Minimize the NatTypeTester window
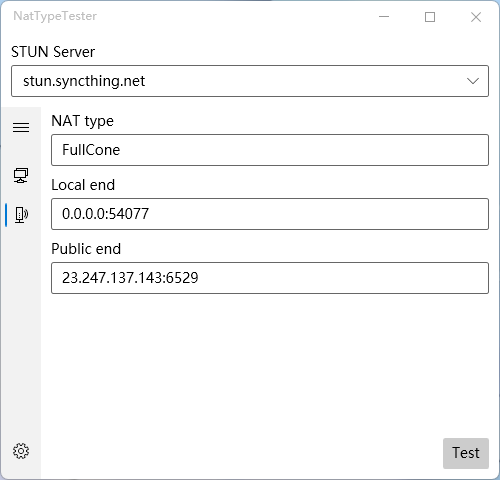Image resolution: width=500 pixels, height=480 pixels. click(384, 17)
